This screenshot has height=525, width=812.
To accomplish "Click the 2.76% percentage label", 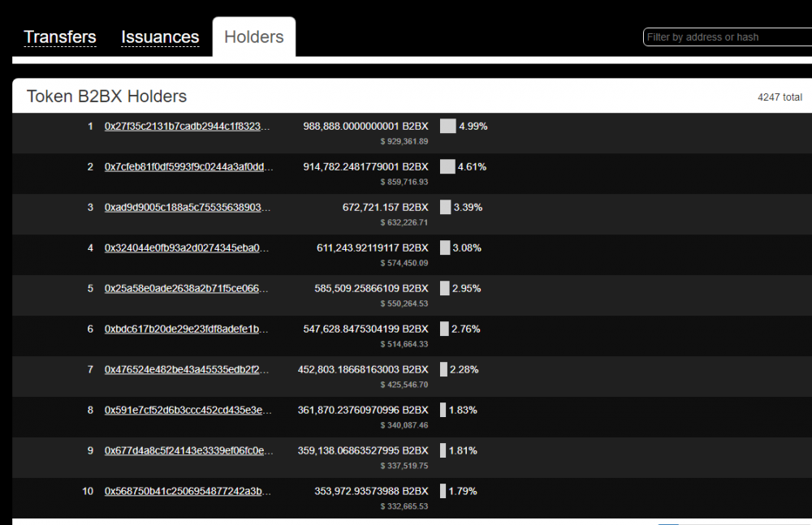I will point(465,329).
